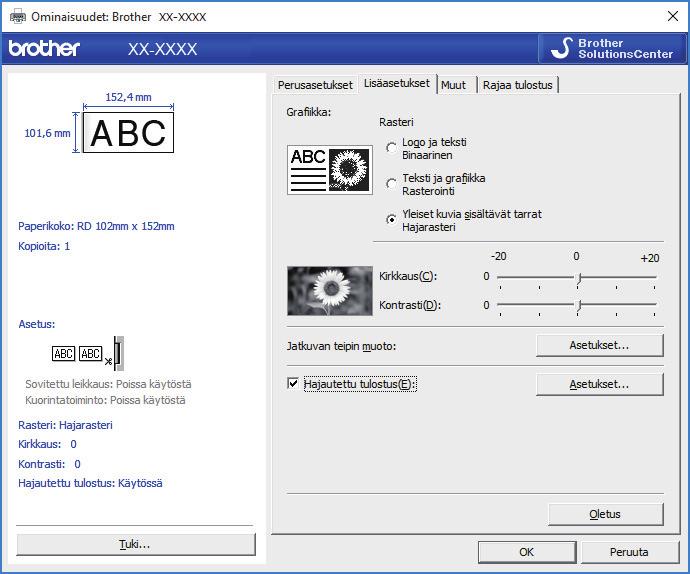Close the Ominaisuudet dialog window
Screen dimensions: 690x574
click(673, 17)
